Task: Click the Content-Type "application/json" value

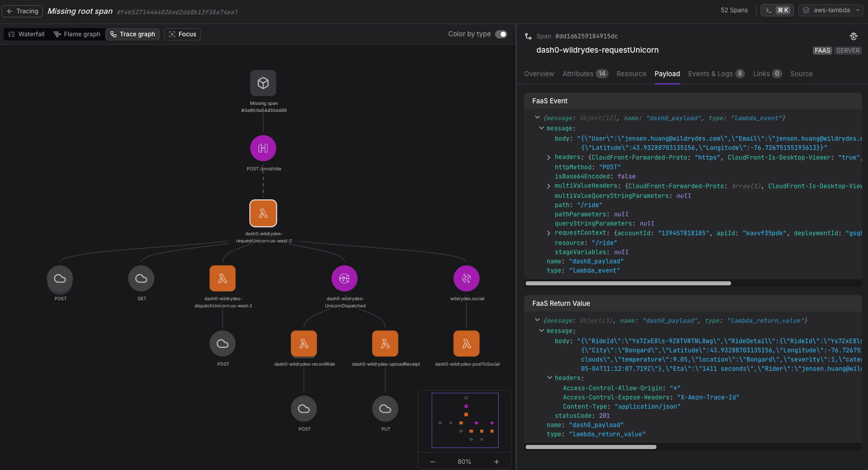Action: [647, 407]
